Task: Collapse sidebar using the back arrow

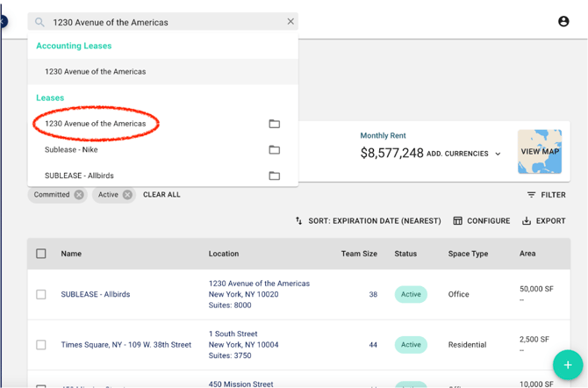Action: [4, 21]
